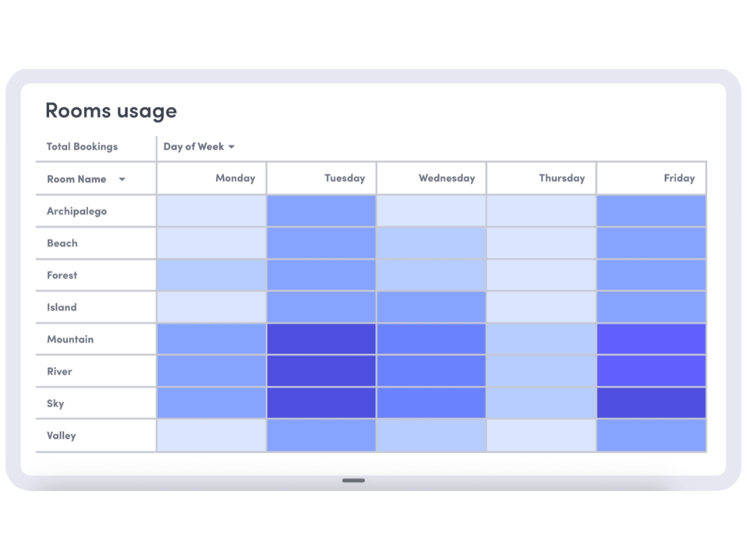
Task: Expand the Room Name sort arrow
Action: click(122, 180)
